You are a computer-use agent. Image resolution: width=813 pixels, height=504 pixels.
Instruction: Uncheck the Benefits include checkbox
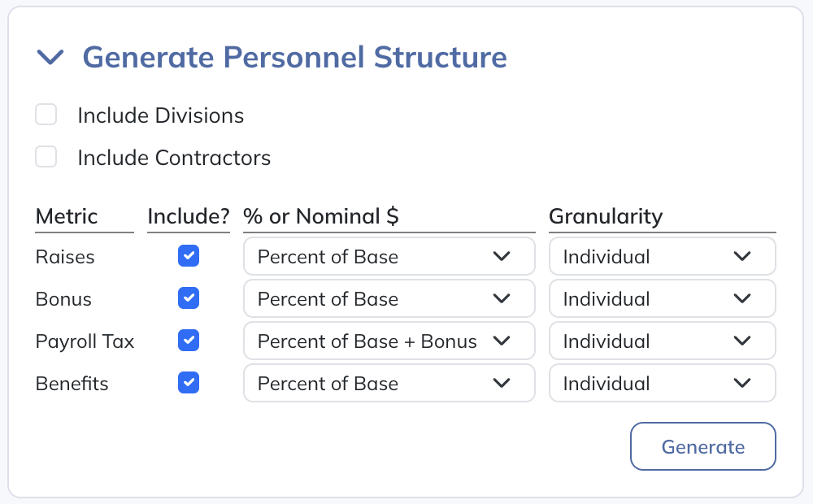pos(189,383)
